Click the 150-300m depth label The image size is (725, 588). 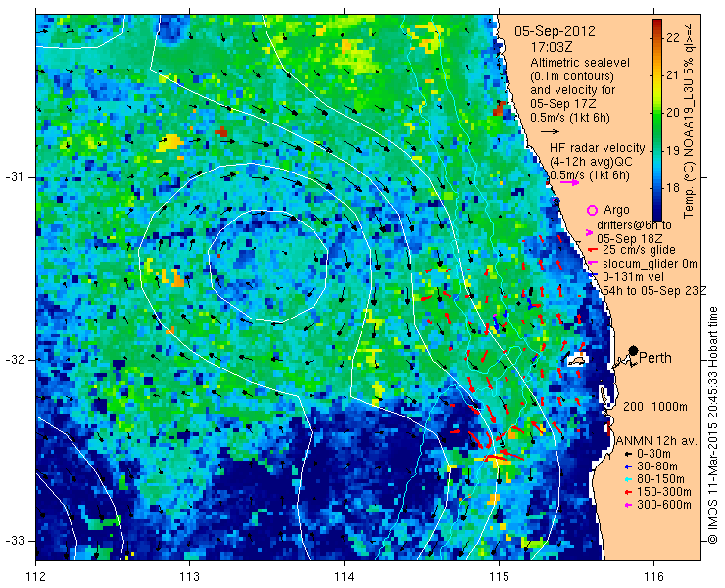[x=663, y=492]
